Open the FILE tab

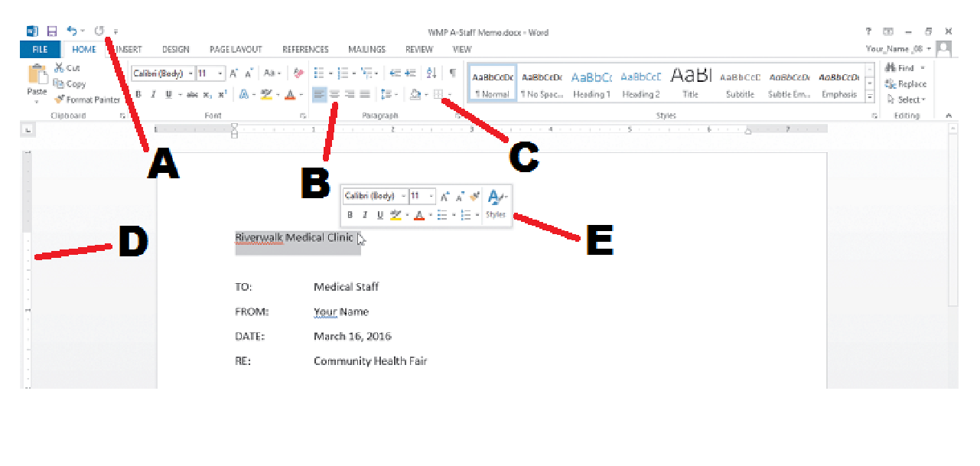tap(40, 49)
